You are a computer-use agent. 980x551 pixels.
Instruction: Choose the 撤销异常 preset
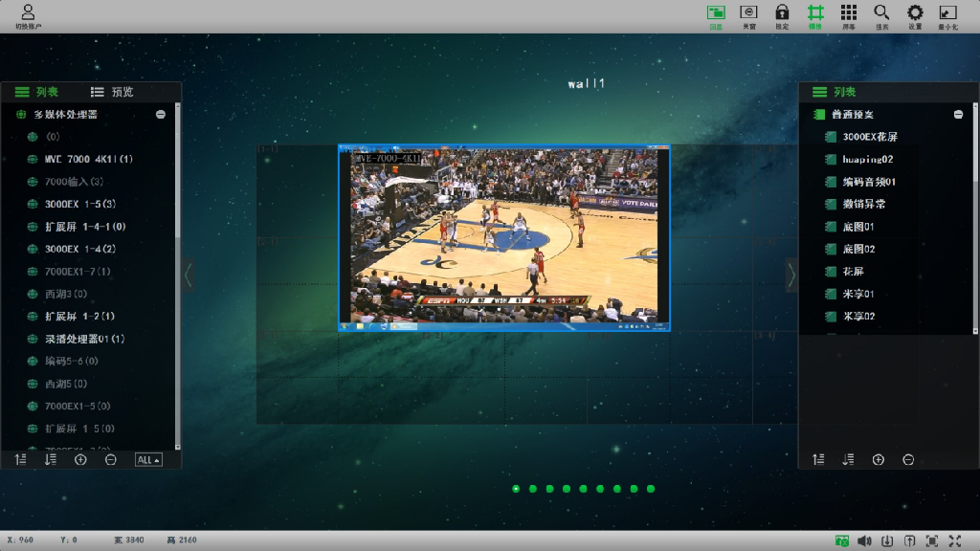coord(864,205)
